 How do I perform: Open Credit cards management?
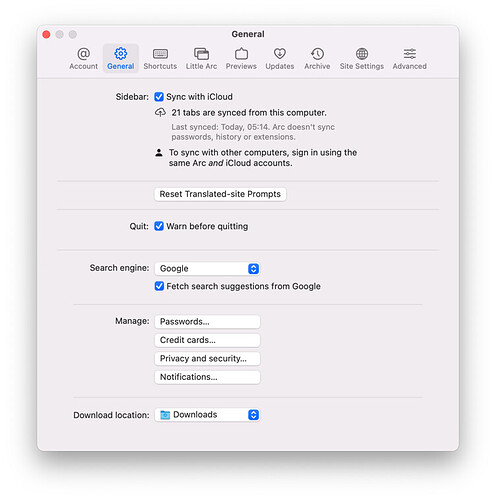click(x=207, y=340)
